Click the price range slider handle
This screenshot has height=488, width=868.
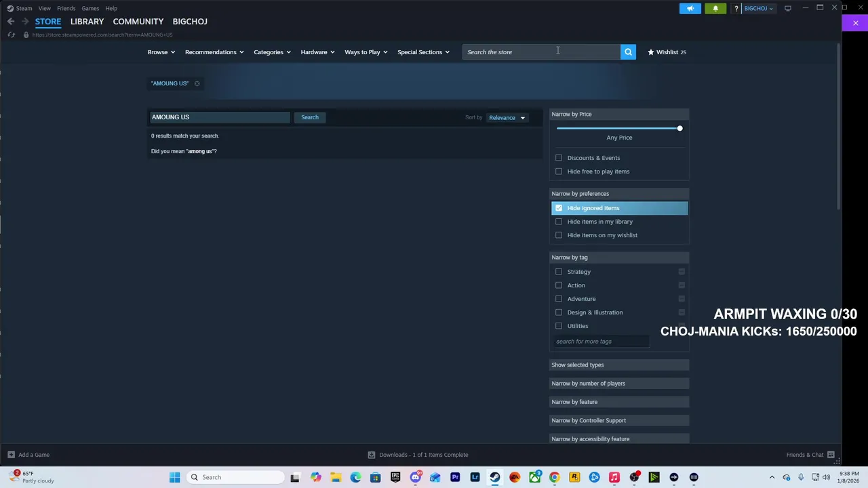(679, 128)
